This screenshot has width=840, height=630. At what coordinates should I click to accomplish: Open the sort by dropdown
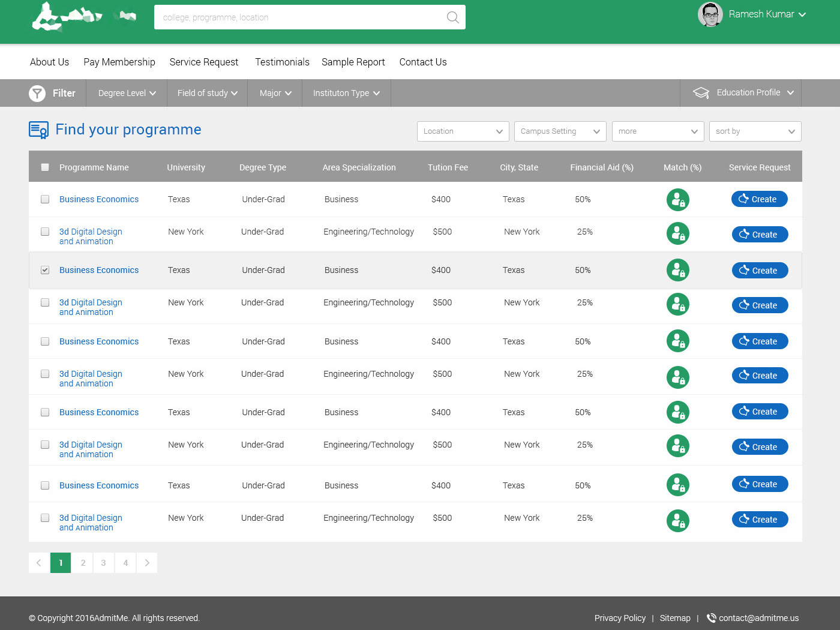pos(755,131)
